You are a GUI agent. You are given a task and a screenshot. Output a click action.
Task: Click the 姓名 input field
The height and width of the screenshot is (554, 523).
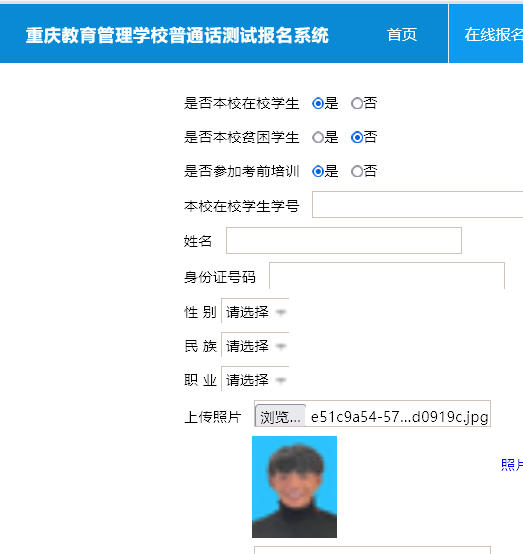344,240
